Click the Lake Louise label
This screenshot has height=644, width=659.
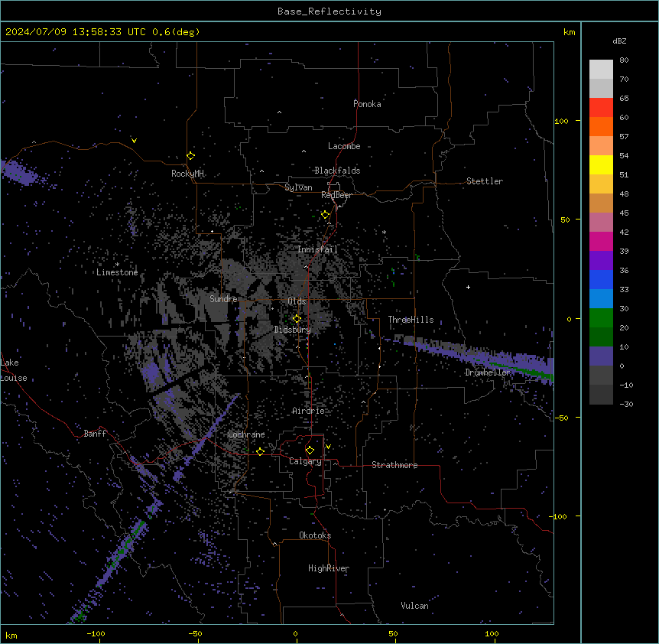point(14,370)
